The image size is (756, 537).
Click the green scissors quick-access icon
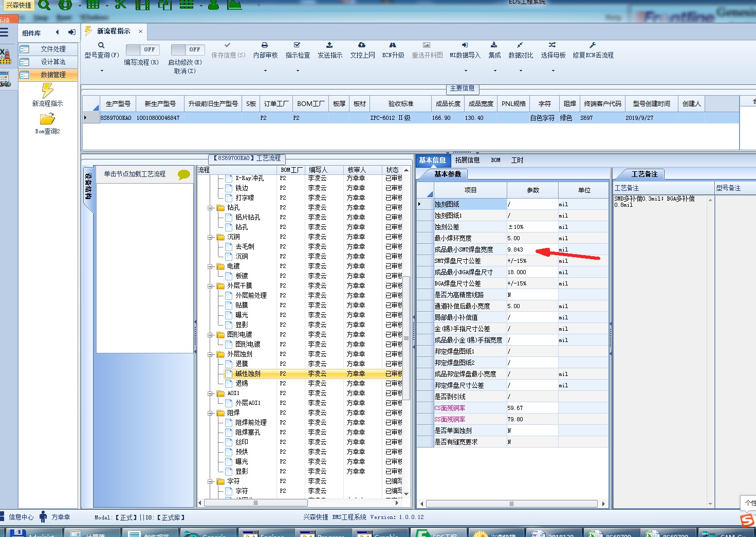tap(120, 5)
